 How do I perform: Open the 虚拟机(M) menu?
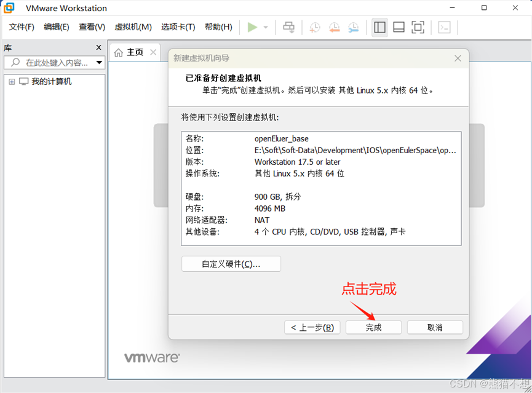tap(133, 27)
